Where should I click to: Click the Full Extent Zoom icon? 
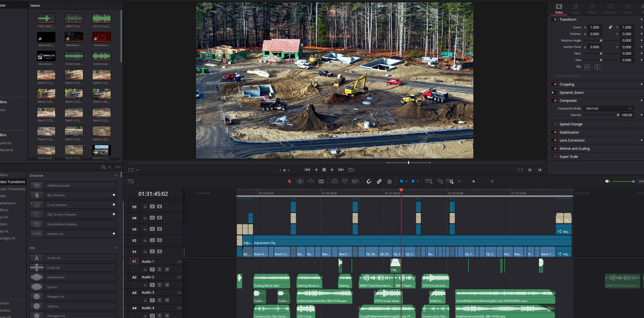(429, 181)
